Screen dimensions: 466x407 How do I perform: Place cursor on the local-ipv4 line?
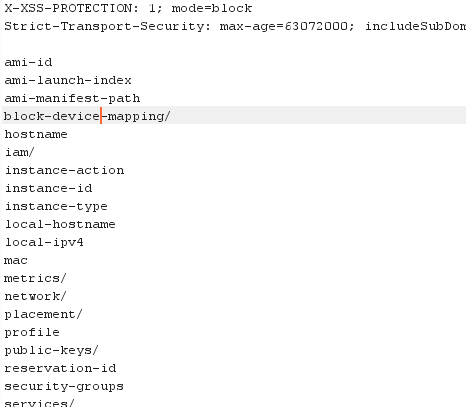point(44,242)
